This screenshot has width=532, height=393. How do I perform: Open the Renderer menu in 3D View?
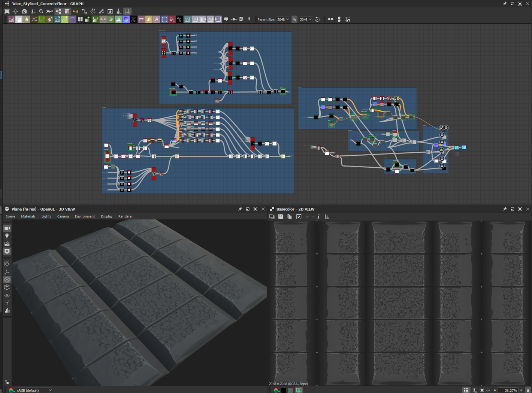126,216
